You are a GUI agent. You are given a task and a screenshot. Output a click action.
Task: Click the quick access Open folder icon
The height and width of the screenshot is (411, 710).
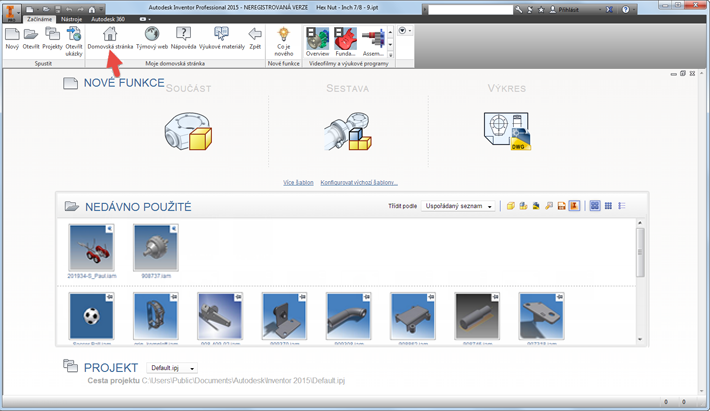pyautogui.click(x=46, y=9)
